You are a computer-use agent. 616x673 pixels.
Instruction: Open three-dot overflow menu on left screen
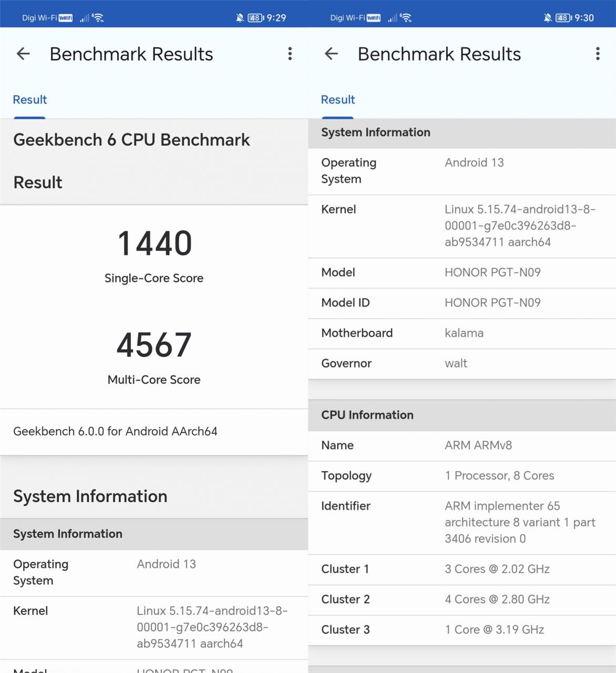[x=290, y=54]
